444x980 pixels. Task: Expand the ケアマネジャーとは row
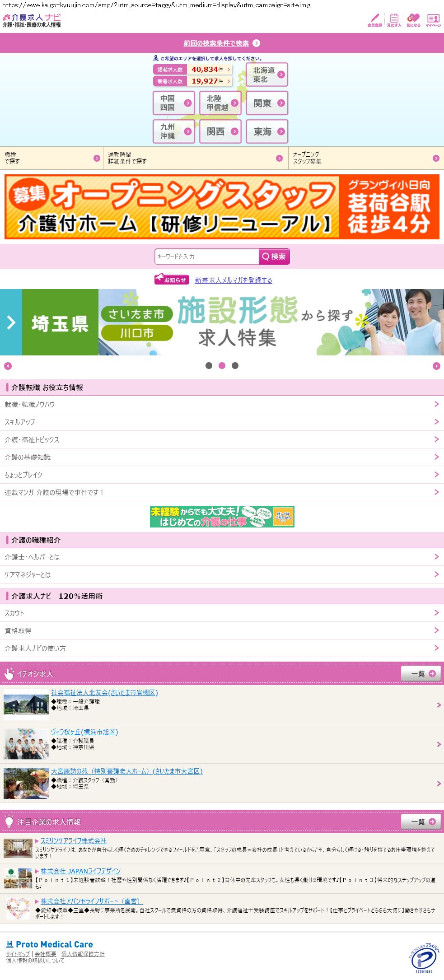point(222,574)
